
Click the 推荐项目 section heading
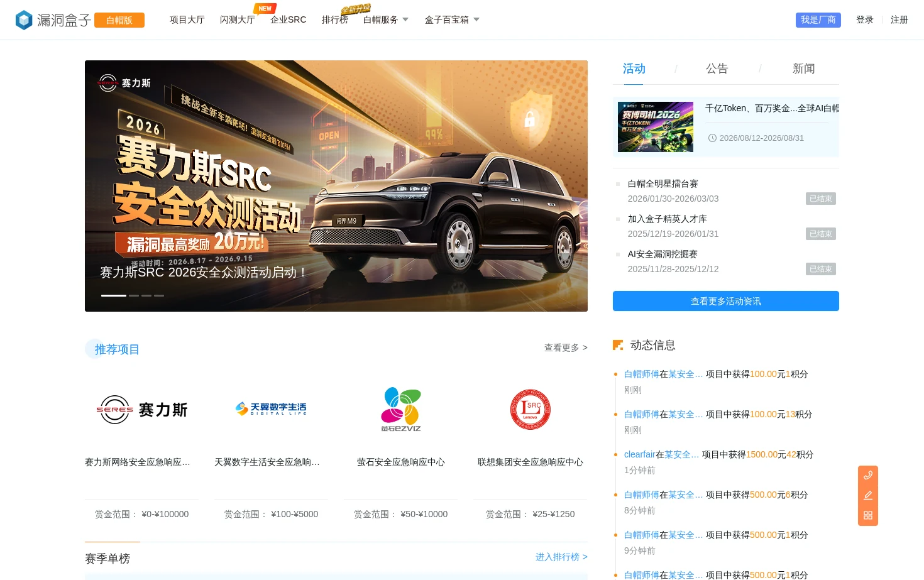point(117,349)
